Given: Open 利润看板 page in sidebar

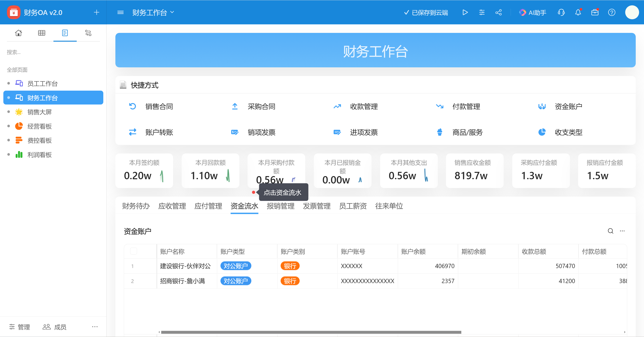Looking at the screenshot, I should pos(53,155).
